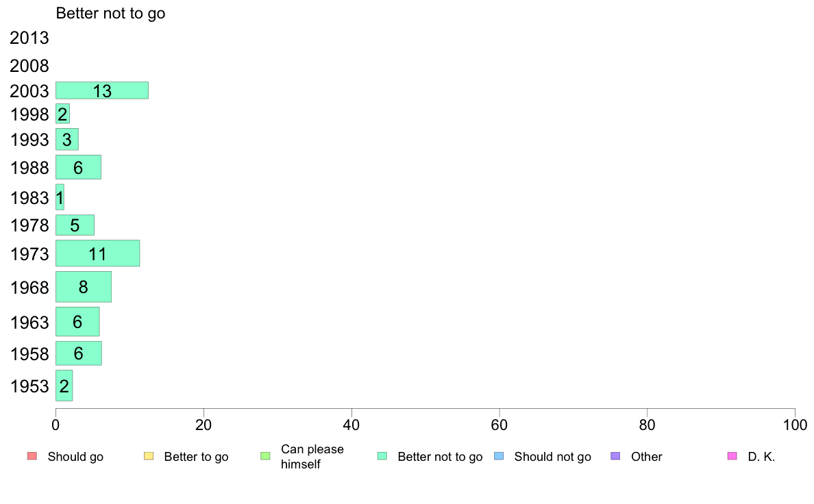The width and height of the screenshot is (814, 504).
Task: Select the teal Better not to go swatch
Action: tap(382, 456)
